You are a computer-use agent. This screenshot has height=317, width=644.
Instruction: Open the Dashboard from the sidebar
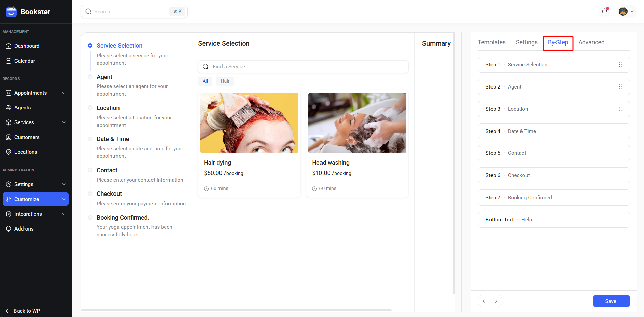click(x=27, y=46)
